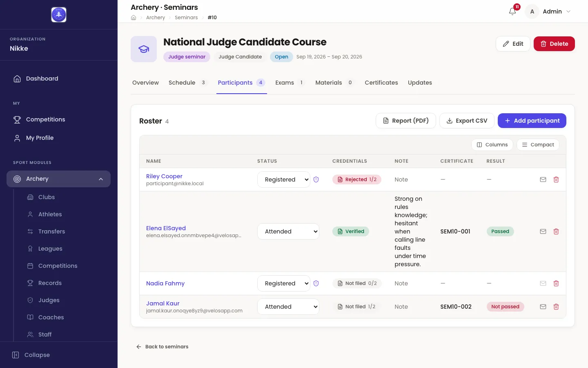
Task: Click shield icon beside Riley Cooper's status
Action: tap(316, 180)
